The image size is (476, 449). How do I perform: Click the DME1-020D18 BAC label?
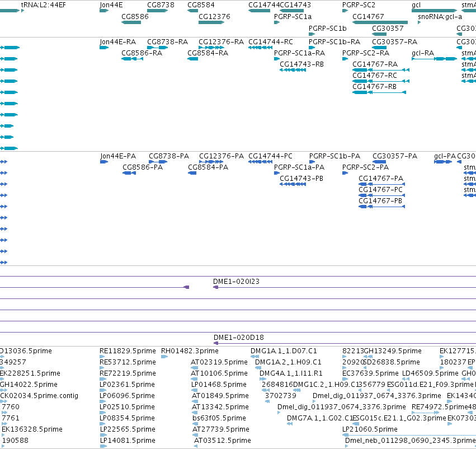click(239, 337)
